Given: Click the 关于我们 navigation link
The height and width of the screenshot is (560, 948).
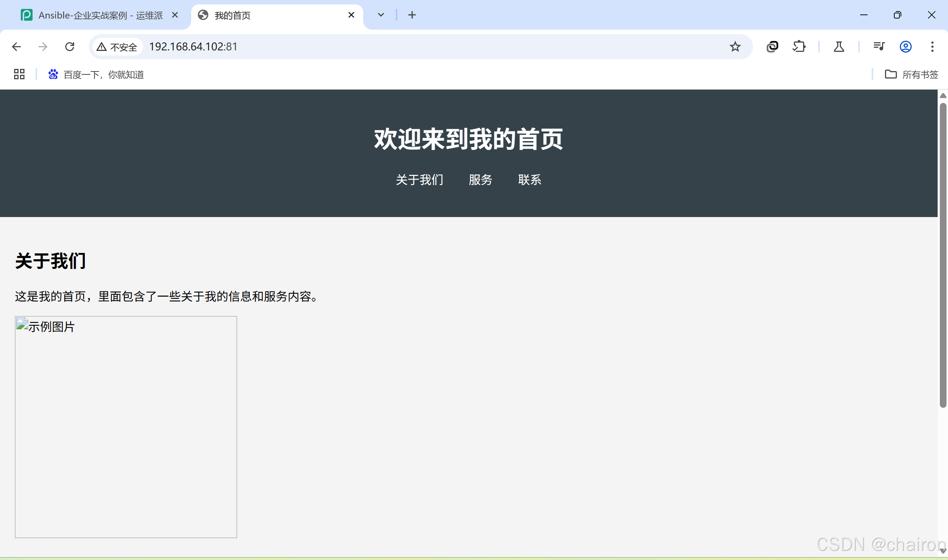Looking at the screenshot, I should pos(420,180).
